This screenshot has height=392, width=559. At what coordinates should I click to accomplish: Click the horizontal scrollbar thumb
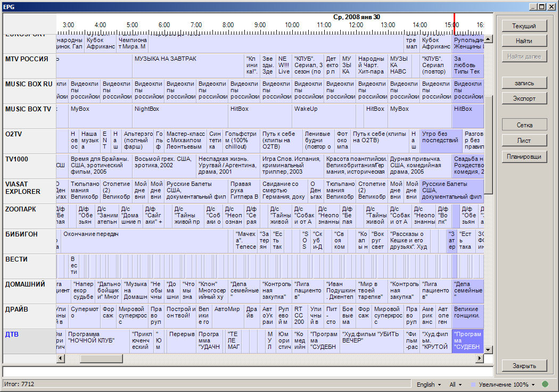[x=101, y=358]
